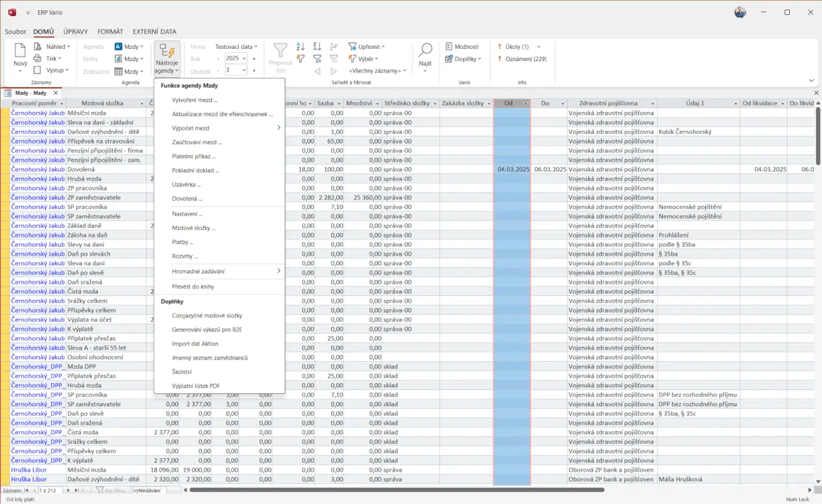Viewport: 822px width, 504px height.
Task: Click the user avatar in title bar
Action: (x=740, y=12)
